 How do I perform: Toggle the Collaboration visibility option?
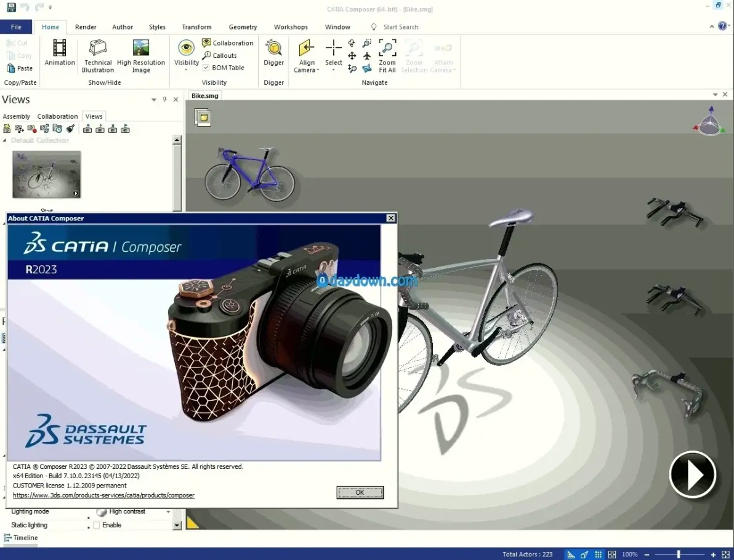[x=227, y=43]
